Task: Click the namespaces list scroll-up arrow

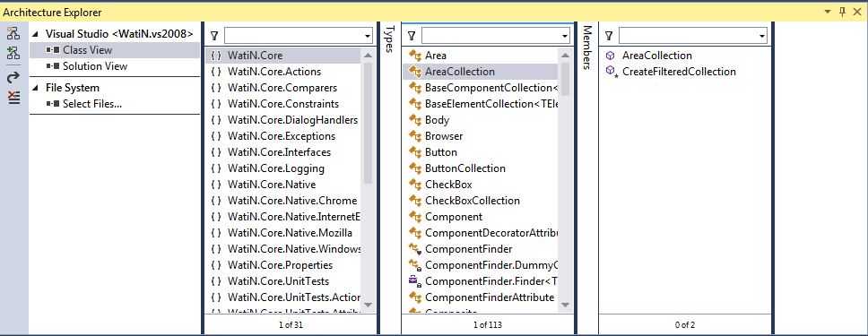Action: [369, 55]
